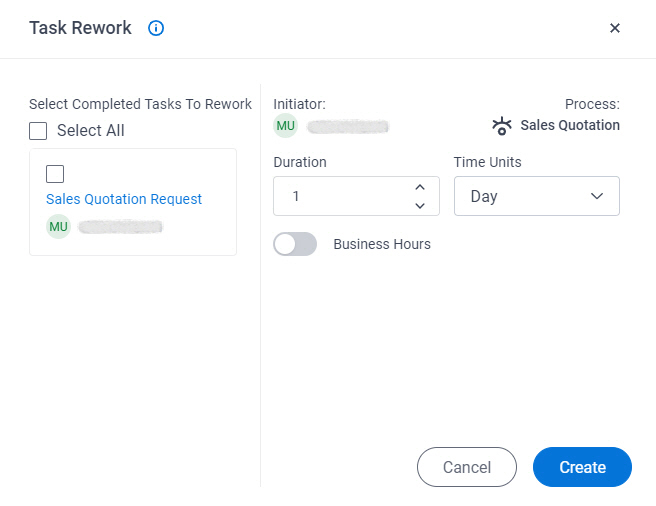Click the Sales Quotation process name
The height and width of the screenshot is (506, 656).
(570, 125)
